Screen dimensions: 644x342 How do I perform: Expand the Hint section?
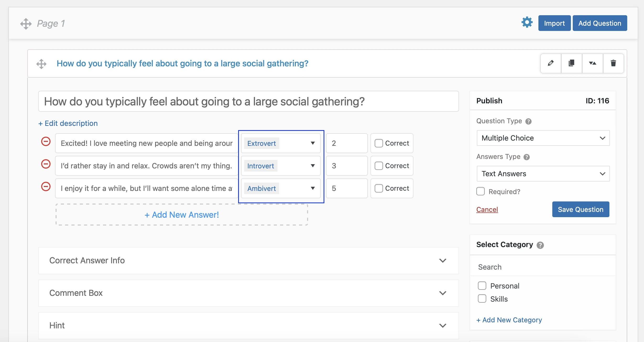point(248,325)
